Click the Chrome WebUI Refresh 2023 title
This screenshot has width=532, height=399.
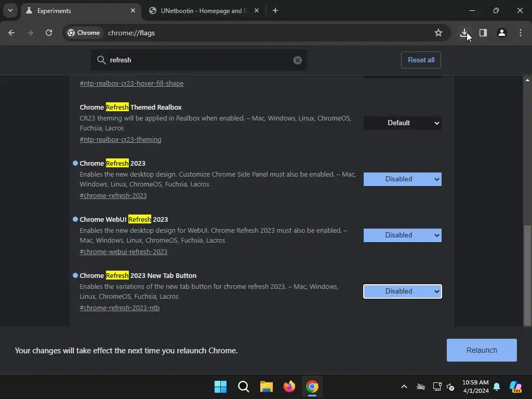[x=124, y=220]
